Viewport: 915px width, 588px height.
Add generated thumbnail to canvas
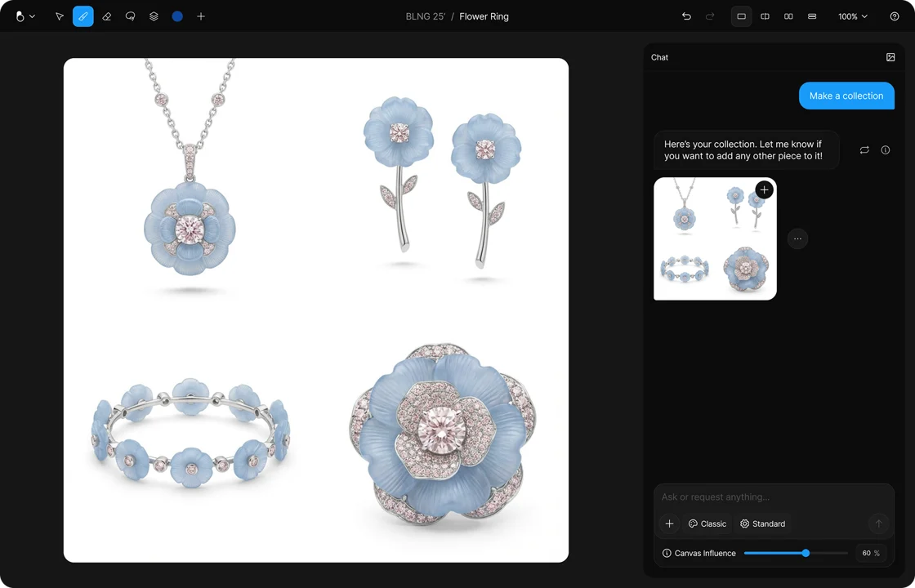click(764, 189)
